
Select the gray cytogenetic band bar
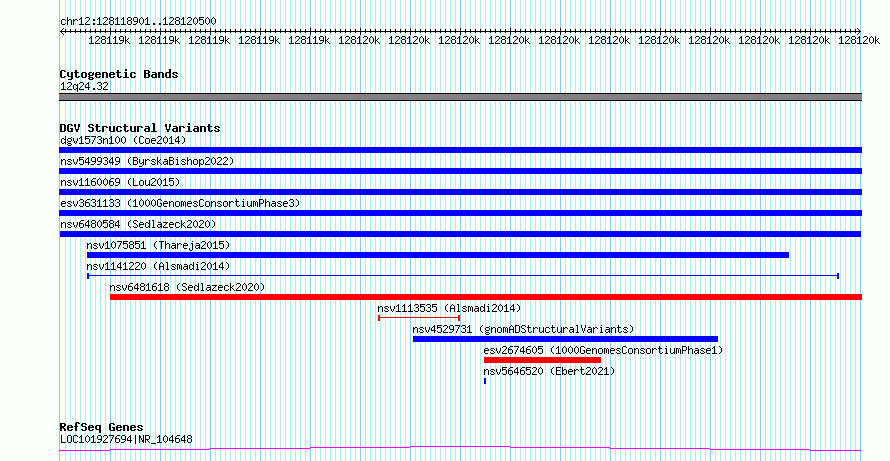[460, 97]
